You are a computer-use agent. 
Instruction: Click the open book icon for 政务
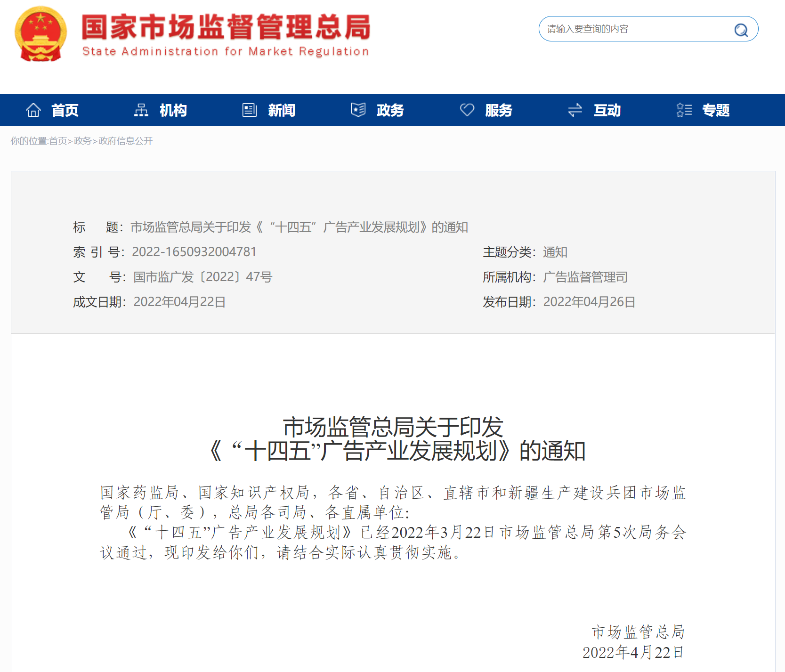coord(358,110)
